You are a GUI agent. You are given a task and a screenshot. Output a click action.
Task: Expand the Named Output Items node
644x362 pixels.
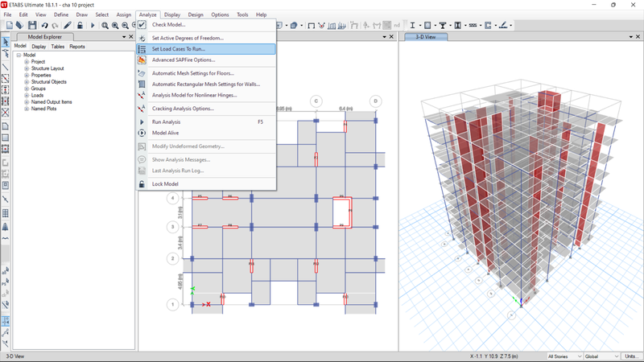click(27, 102)
